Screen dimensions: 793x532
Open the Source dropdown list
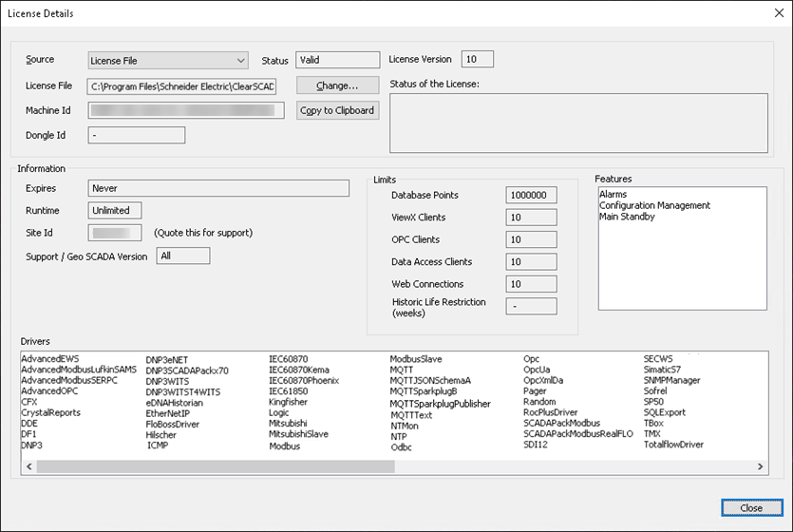168,61
